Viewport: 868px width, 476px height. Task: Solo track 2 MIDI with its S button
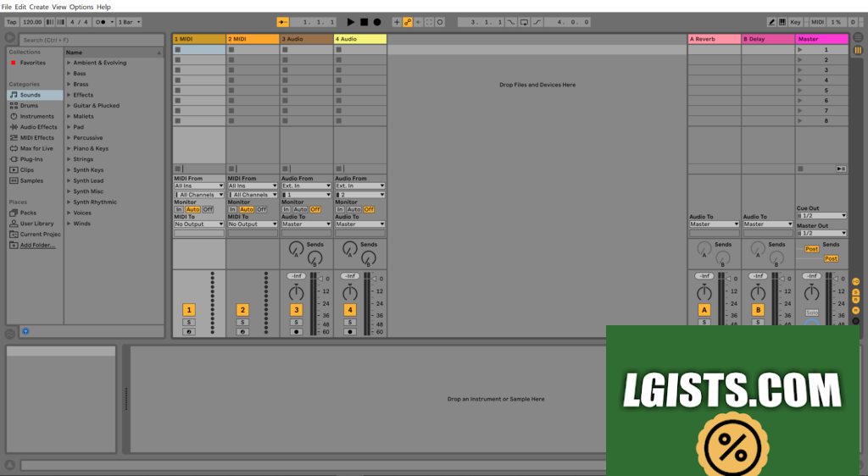(x=242, y=323)
